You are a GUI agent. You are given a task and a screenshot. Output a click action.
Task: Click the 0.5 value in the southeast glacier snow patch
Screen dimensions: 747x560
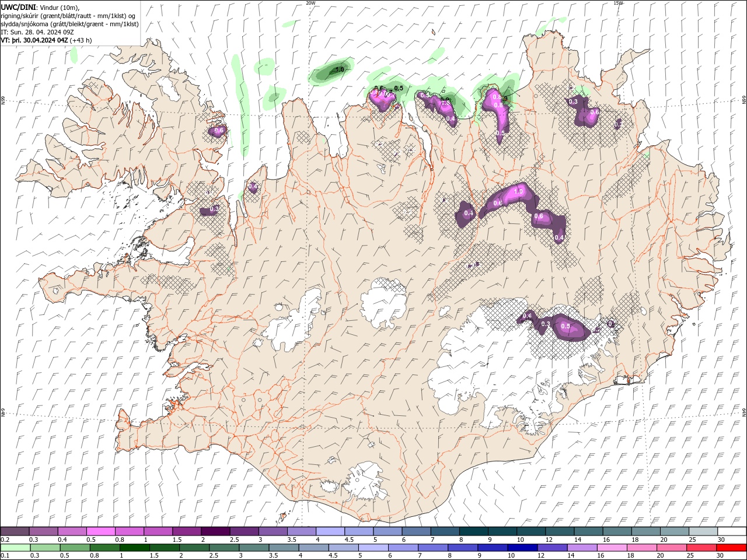tap(565, 327)
